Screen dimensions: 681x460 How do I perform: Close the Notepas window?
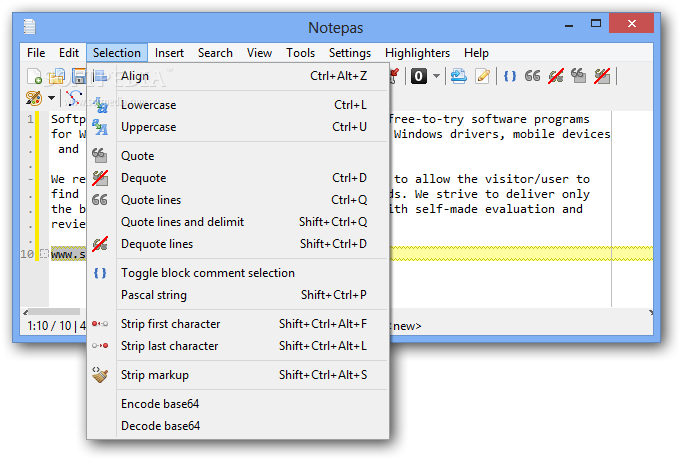(x=631, y=23)
